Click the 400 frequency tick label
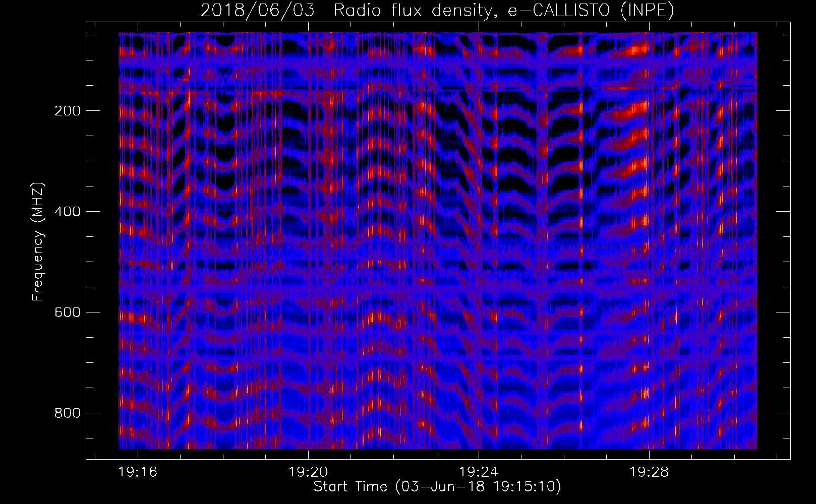Image resolution: width=816 pixels, height=504 pixels. click(67, 212)
